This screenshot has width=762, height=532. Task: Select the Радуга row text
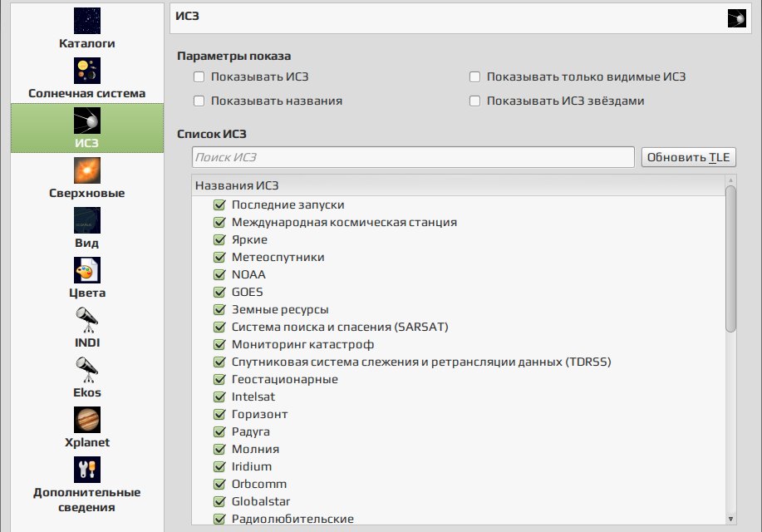point(251,431)
